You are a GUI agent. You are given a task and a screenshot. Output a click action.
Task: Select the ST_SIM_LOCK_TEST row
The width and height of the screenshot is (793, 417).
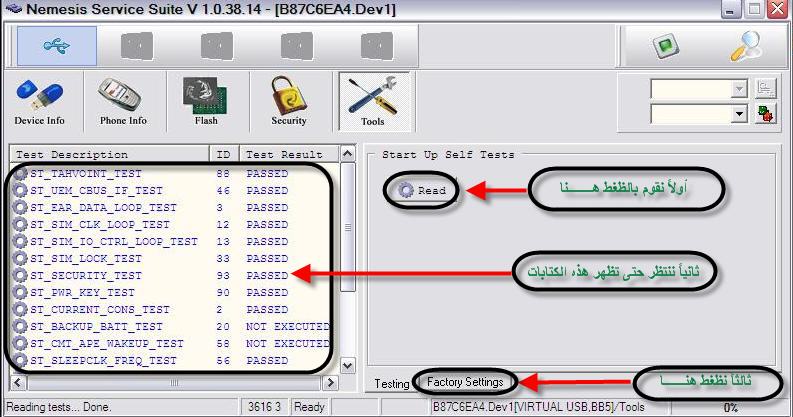[175, 258]
